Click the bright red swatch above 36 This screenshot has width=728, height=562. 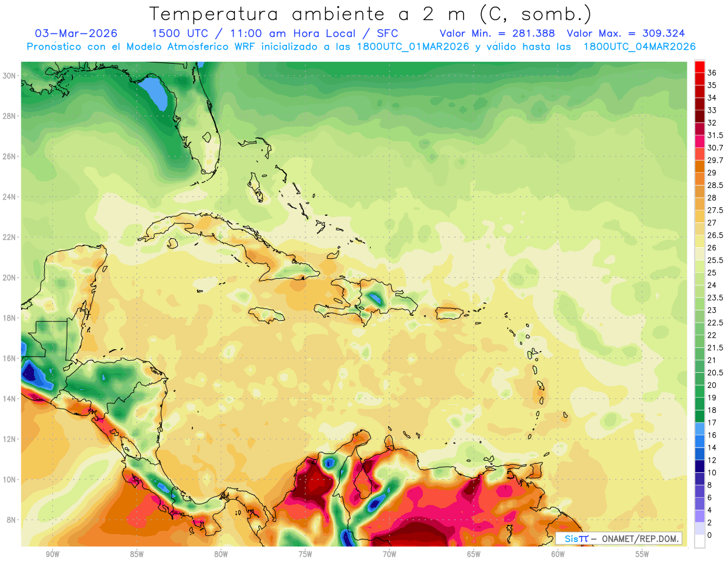click(x=699, y=67)
